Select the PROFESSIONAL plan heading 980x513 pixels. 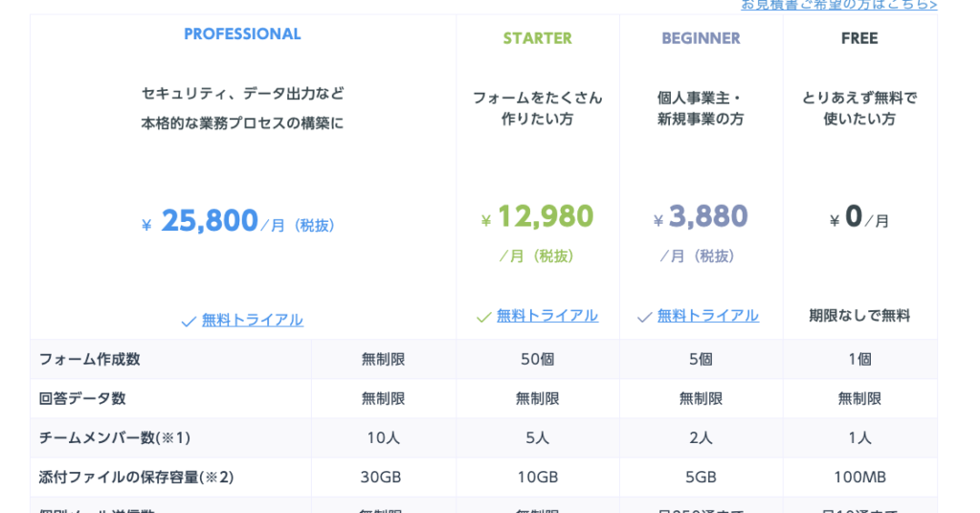242,34
